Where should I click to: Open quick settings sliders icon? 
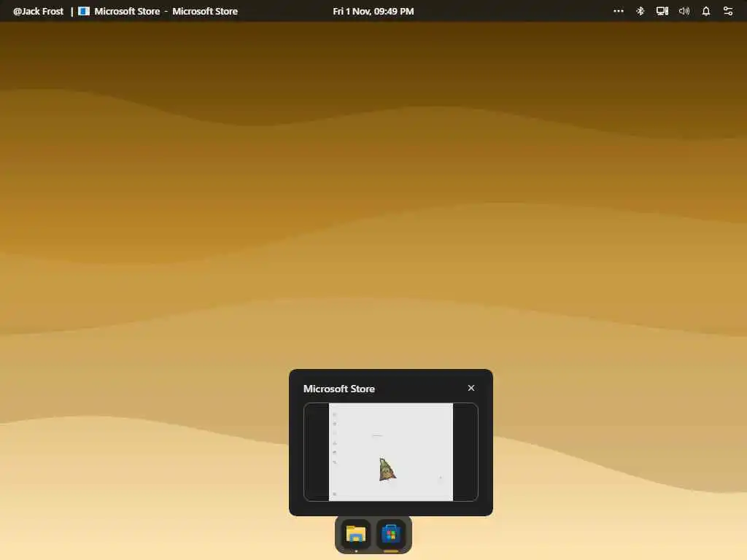click(x=728, y=11)
